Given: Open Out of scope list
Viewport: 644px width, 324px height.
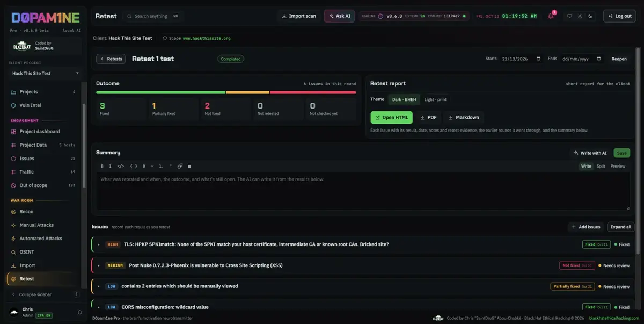Looking at the screenshot, I should point(43,185).
